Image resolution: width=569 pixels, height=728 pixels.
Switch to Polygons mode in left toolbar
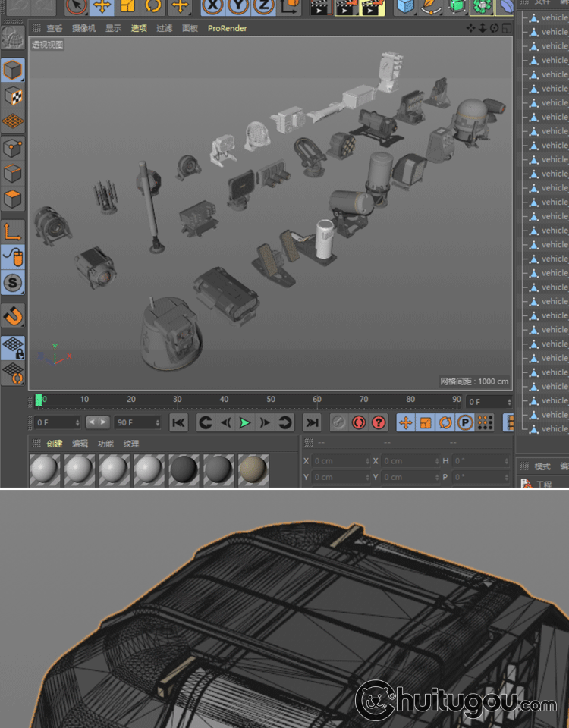[x=13, y=199]
